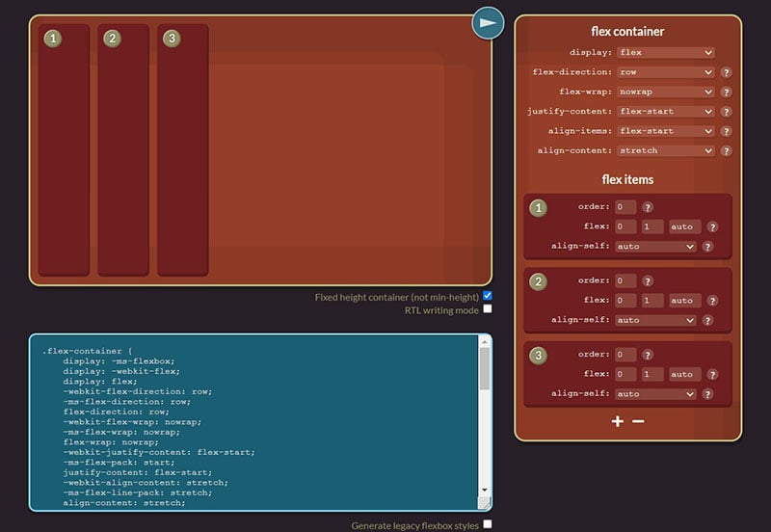Click item 3 flex-grow field
The width and height of the screenshot is (771, 532).
tap(625, 374)
